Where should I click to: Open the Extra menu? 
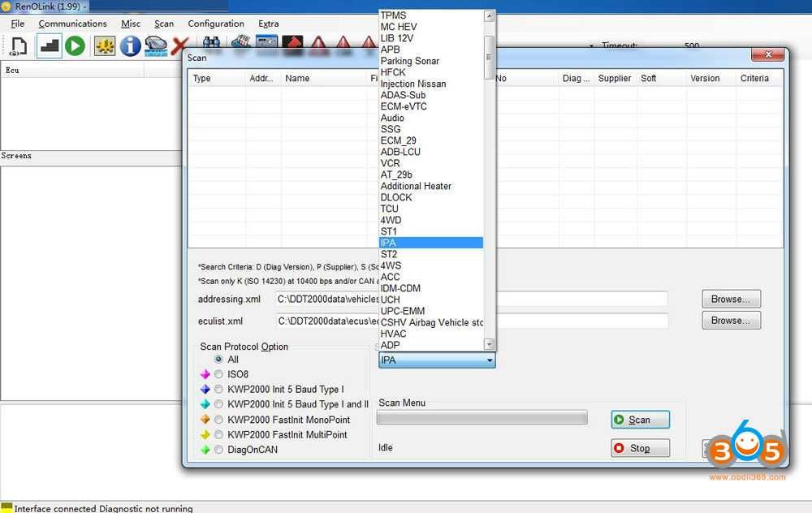(268, 24)
